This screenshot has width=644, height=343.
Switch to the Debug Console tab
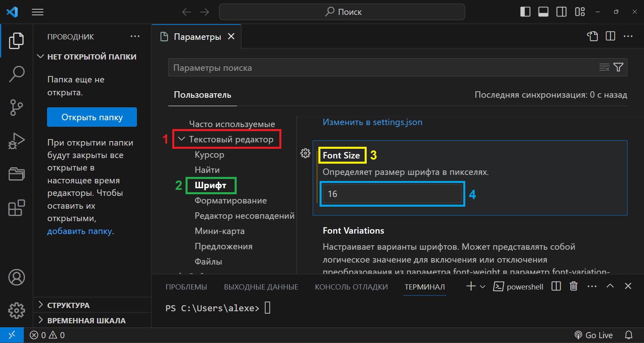351,287
